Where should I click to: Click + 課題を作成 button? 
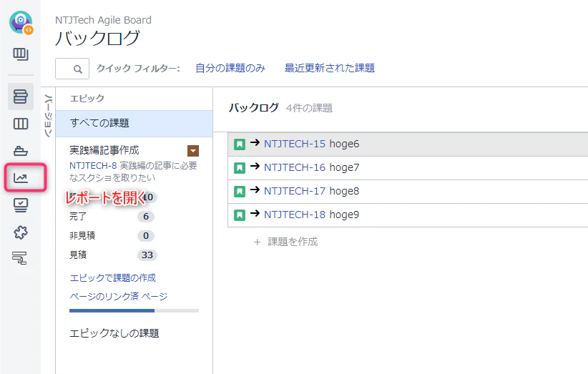(285, 242)
